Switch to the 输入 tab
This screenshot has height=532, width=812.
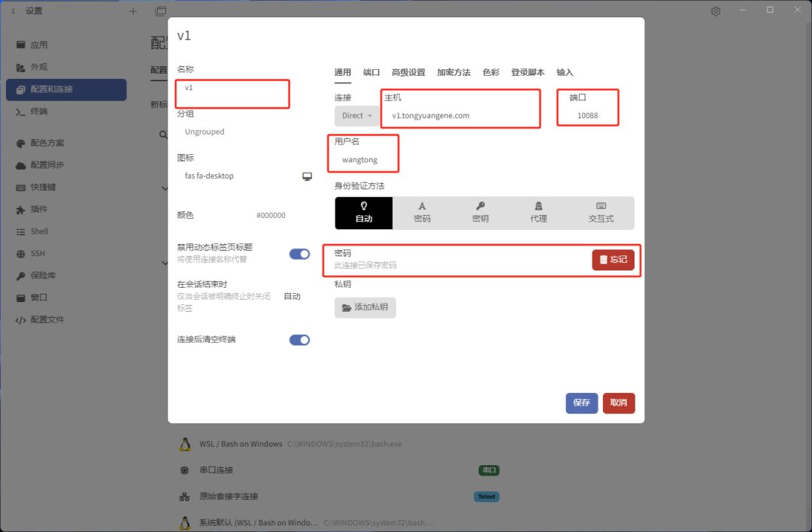tap(565, 72)
